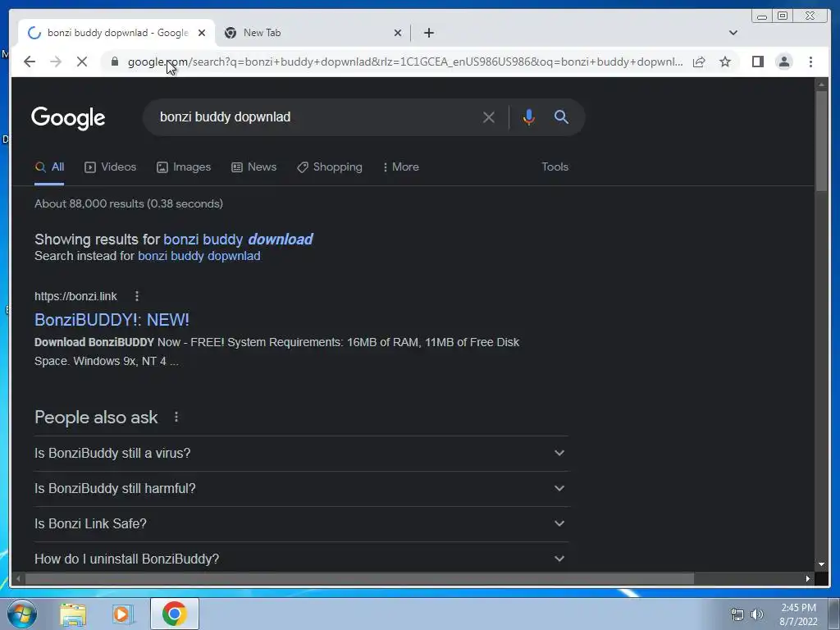Go to the Google logo homepage

pos(68,118)
